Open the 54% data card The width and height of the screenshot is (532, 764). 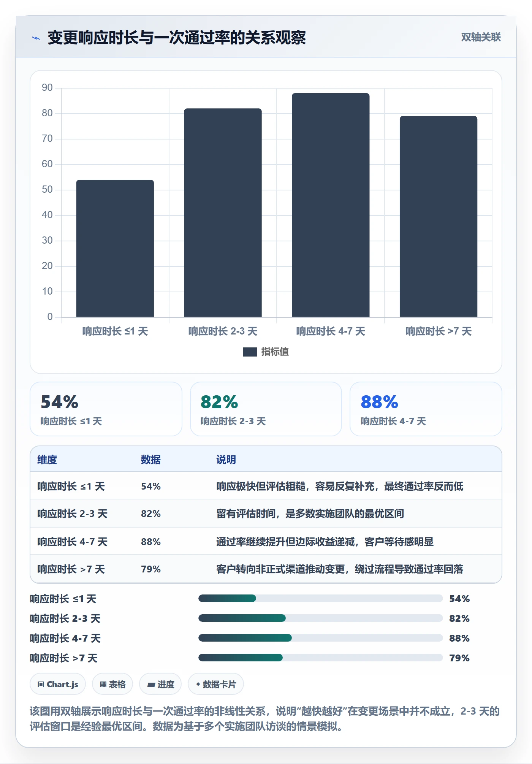[x=106, y=409]
